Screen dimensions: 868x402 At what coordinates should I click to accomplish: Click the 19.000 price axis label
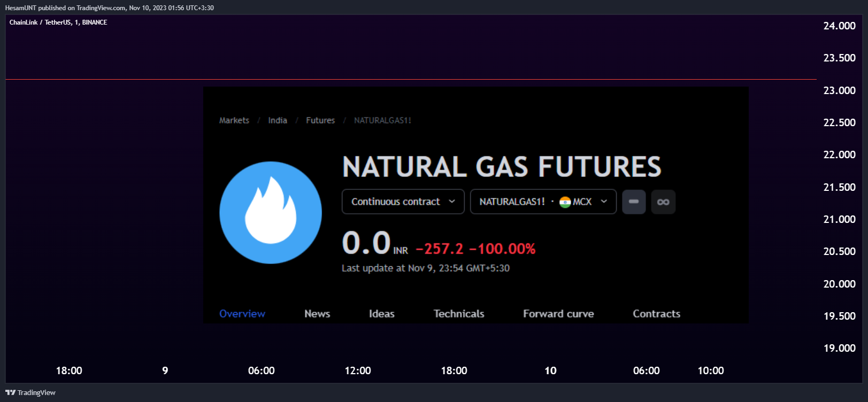pyautogui.click(x=839, y=348)
